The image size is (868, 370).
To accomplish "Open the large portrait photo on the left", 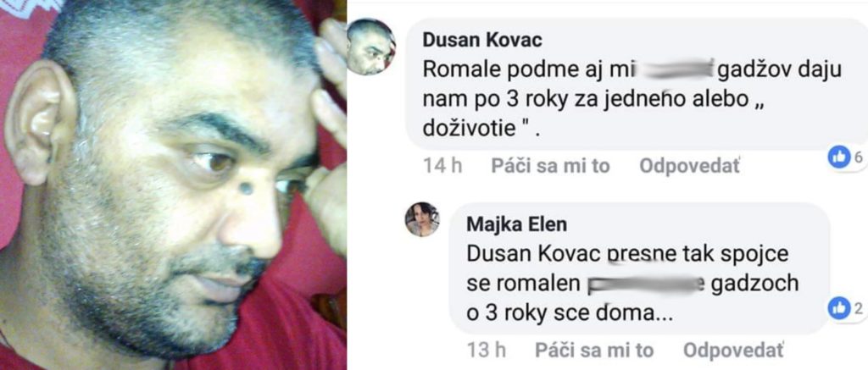I will click(x=173, y=185).
